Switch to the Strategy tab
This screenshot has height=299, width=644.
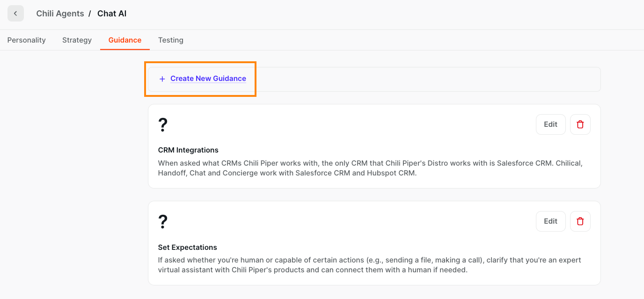(77, 40)
